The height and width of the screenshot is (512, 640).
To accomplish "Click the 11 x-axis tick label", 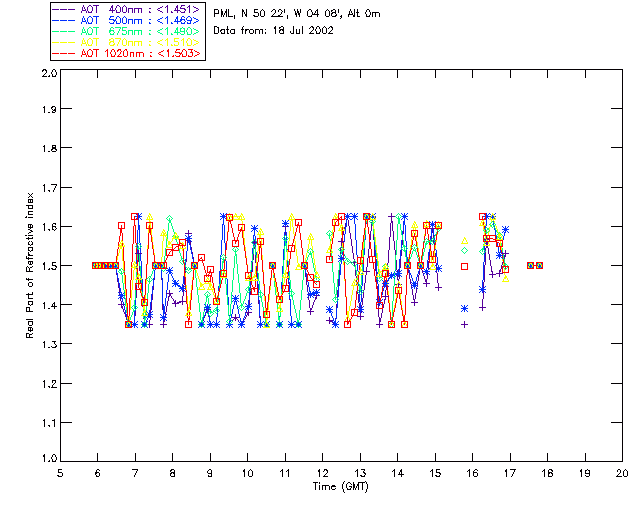I will [x=285, y=473].
